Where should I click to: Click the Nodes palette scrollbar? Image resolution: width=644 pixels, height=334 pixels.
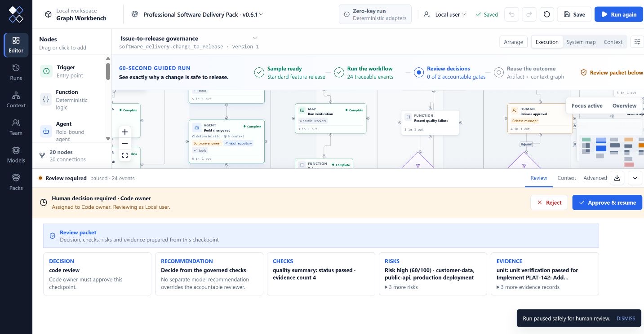pos(108,71)
